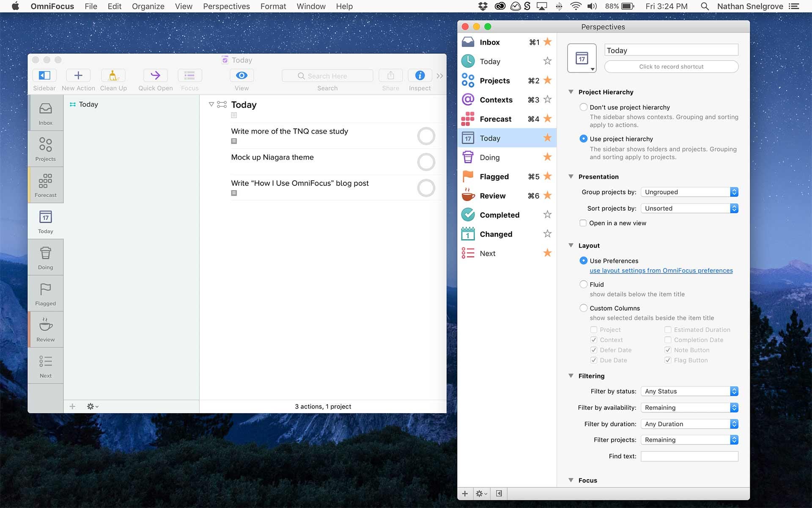Open note icon of TNQ case study task
Screen dimensions: 812x508
pos(234,141)
